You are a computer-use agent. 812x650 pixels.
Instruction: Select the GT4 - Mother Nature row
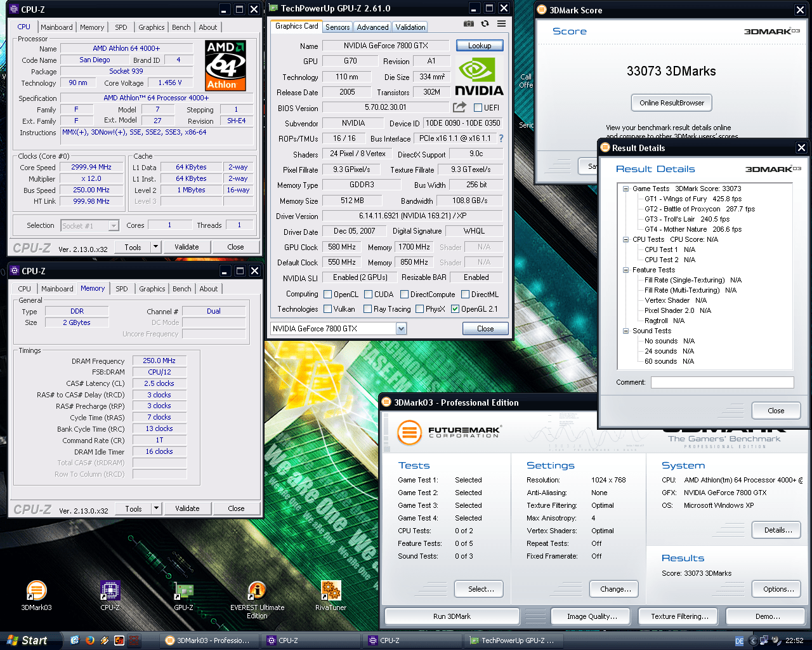693,229
